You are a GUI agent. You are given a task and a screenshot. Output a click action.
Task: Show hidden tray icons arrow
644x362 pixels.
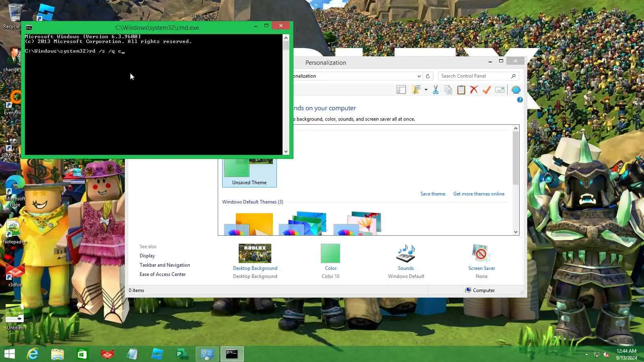coord(586,354)
